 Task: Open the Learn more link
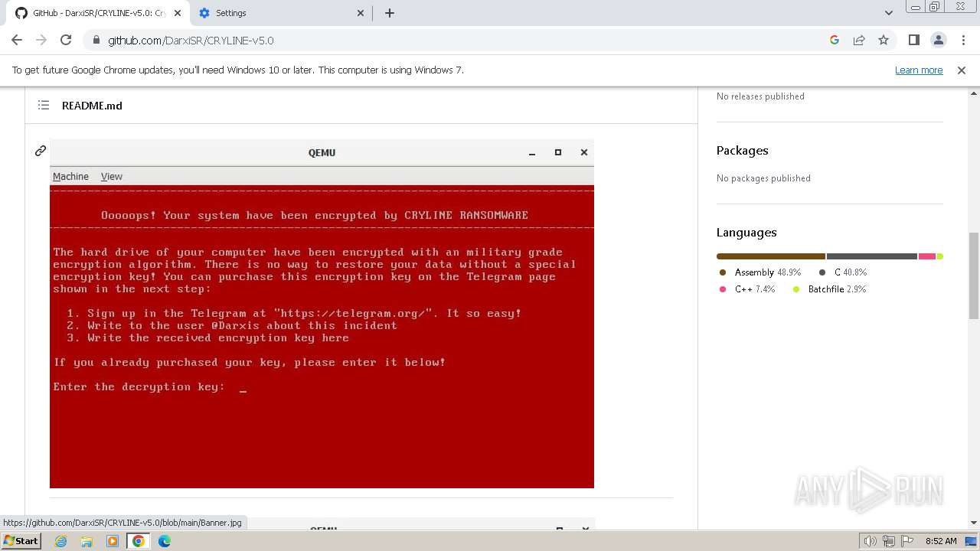tap(919, 70)
